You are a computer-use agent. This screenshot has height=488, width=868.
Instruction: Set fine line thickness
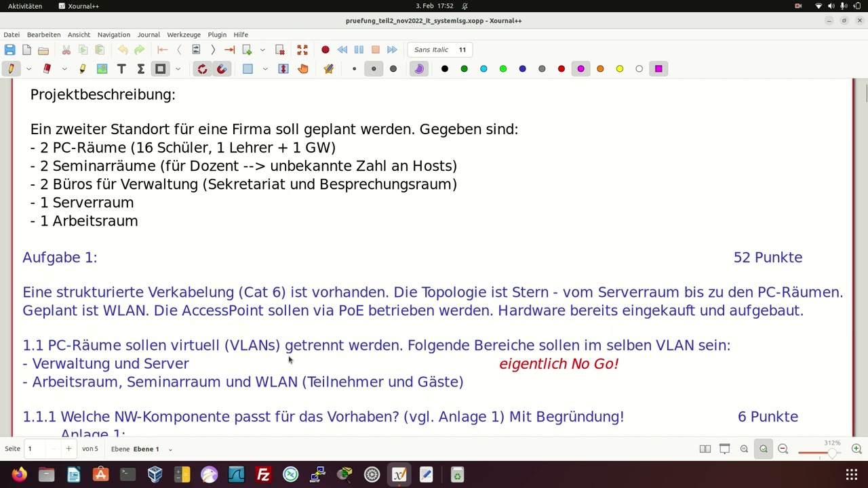tap(354, 68)
